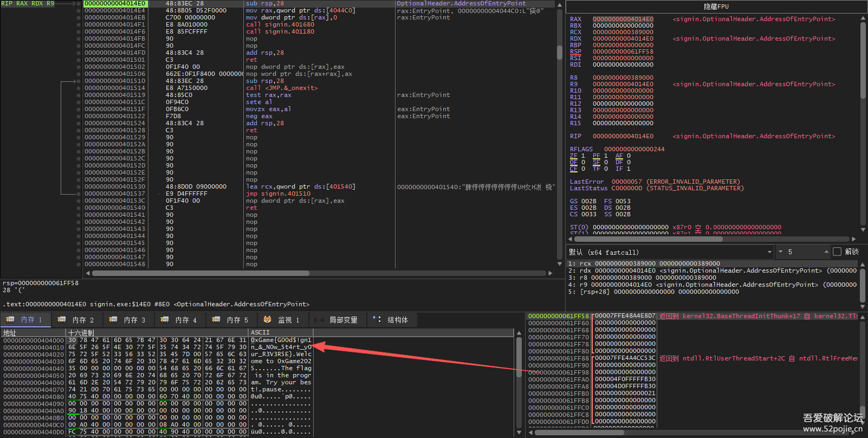Click the 内存 4 tab icon

165,320
